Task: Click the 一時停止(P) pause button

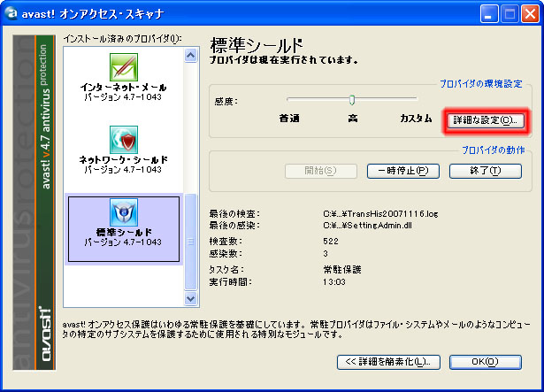Action: (x=403, y=171)
